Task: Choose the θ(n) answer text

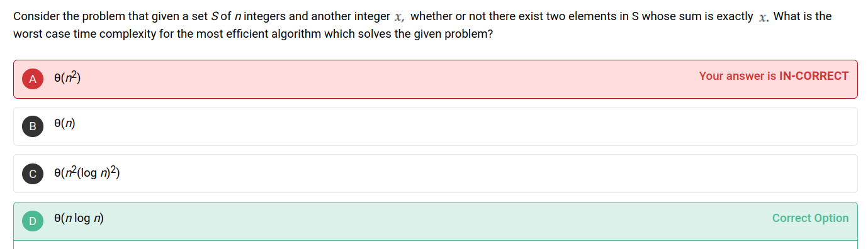Action: (x=65, y=124)
